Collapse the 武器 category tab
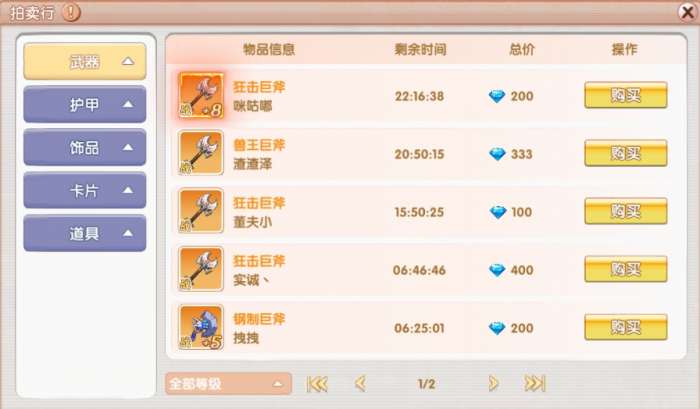The width and height of the screenshot is (700, 409). point(85,61)
